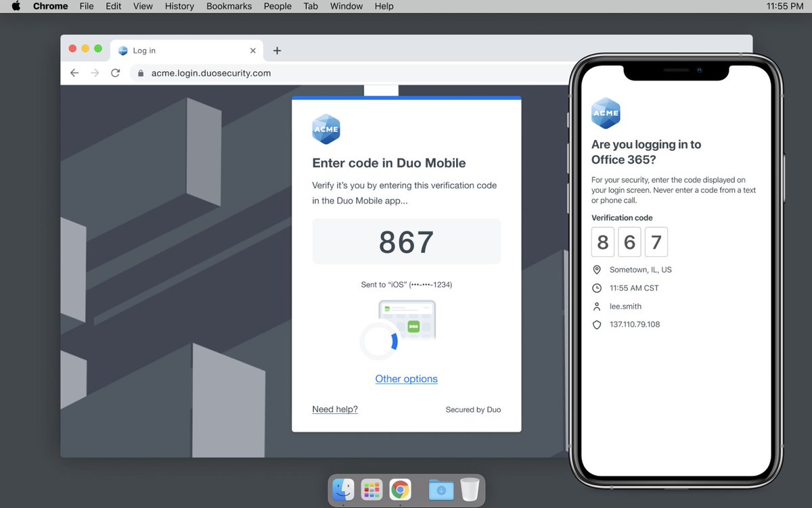The image size is (812, 508).
Task: Open the Edit menu
Action: point(114,6)
